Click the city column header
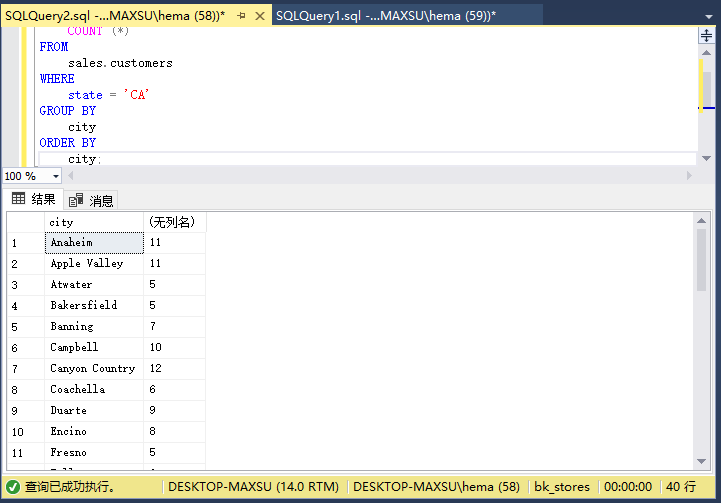This screenshot has width=721, height=503. [94, 222]
